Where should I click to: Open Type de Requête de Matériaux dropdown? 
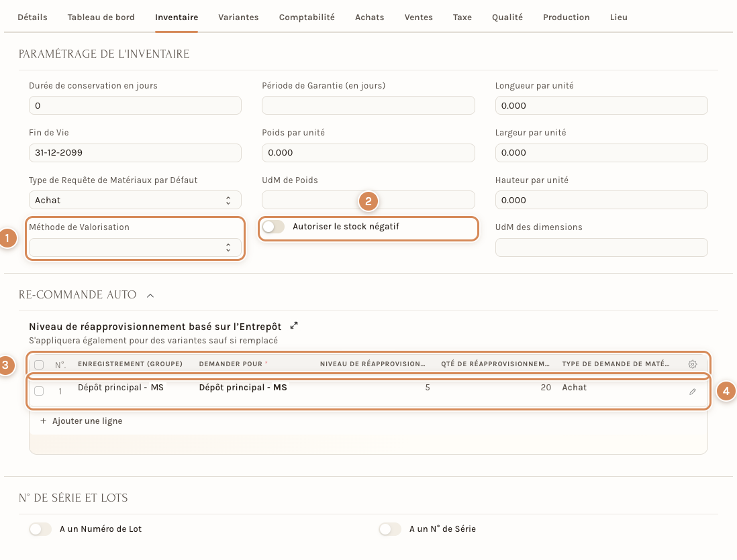[136, 200]
